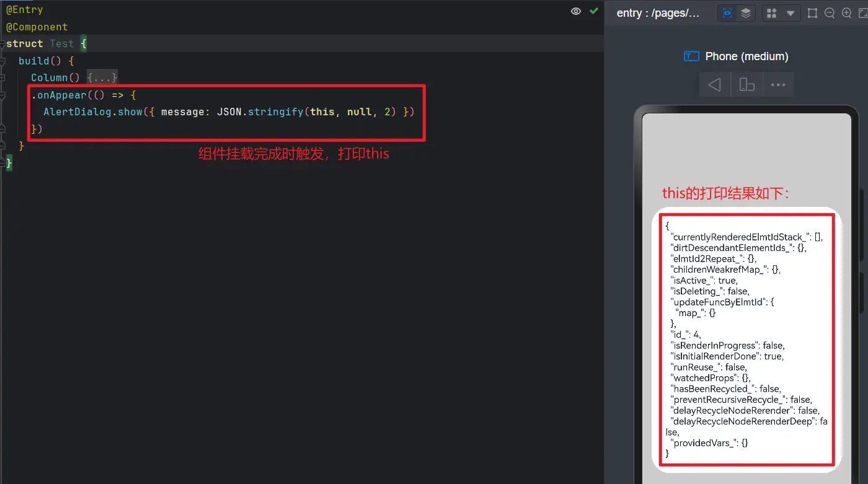Click the Phone (medium) device label

pyautogui.click(x=746, y=56)
